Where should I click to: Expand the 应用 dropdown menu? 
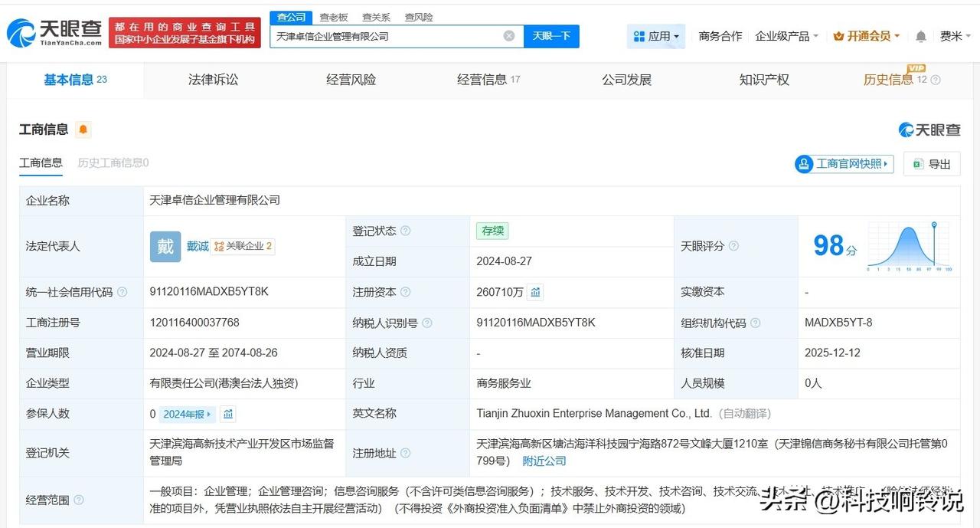(656, 36)
